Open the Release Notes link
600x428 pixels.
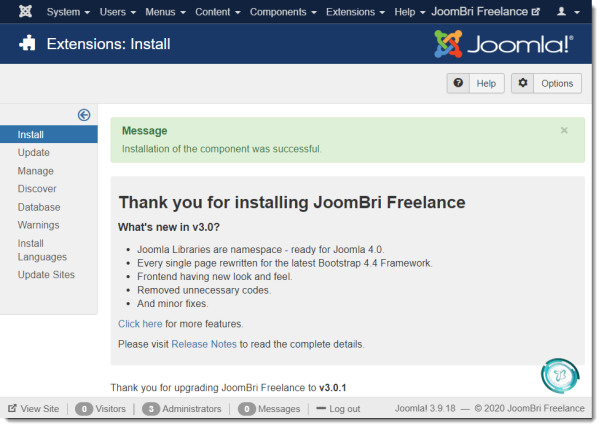click(204, 344)
